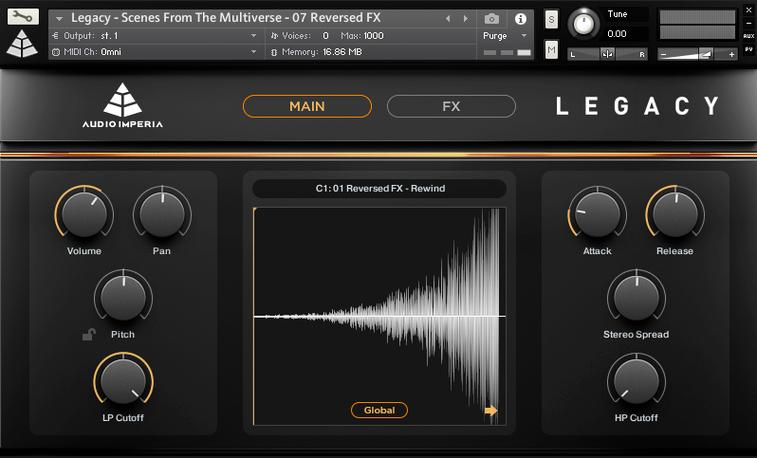Screen dimensions: 757x458
Task: Switch to the FX tab
Action: [x=451, y=106]
